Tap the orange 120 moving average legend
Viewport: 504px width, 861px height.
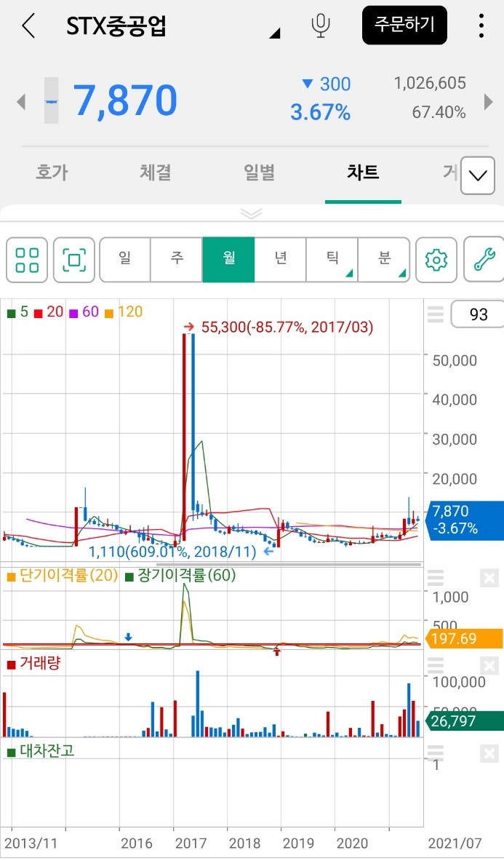click(124, 312)
